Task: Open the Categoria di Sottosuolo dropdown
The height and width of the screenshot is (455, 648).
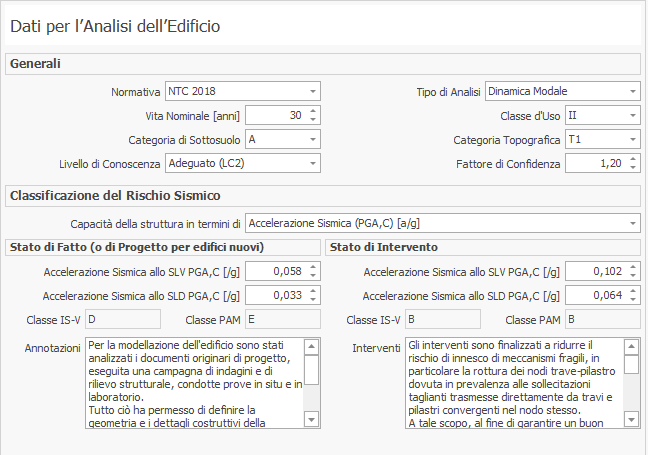Action: (313, 139)
